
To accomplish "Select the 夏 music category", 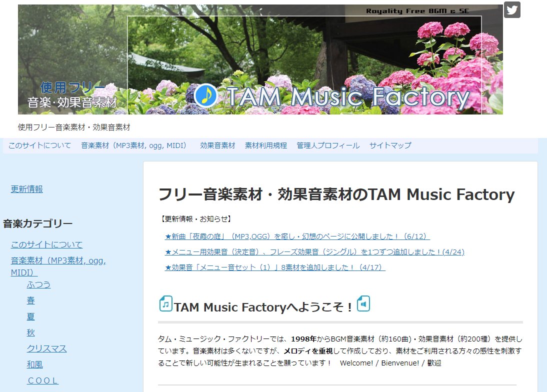I will pos(31,316).
